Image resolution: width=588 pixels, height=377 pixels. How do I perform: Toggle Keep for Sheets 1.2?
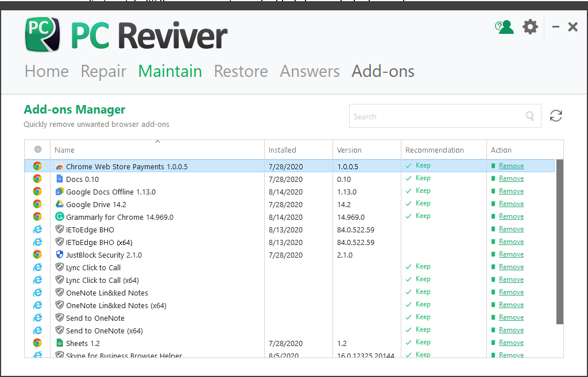[x=418, y=342]
